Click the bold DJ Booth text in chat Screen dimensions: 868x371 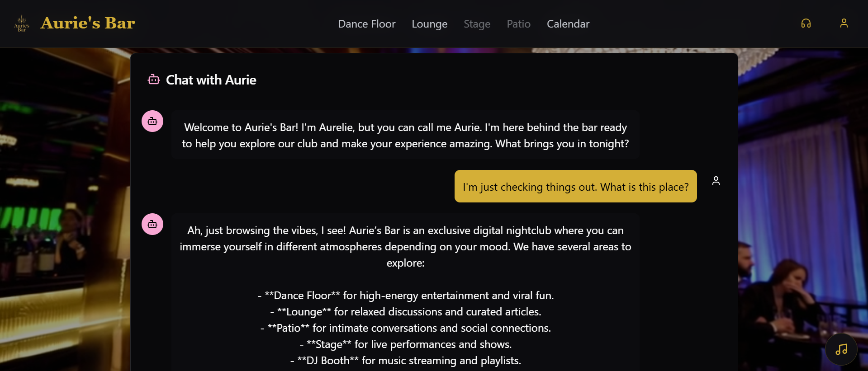[x=327, y=360]
